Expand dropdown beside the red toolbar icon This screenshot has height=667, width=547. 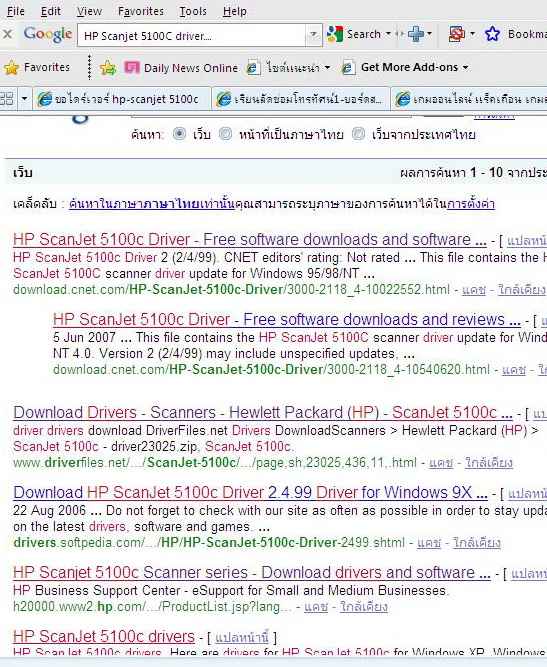point(472,34)
